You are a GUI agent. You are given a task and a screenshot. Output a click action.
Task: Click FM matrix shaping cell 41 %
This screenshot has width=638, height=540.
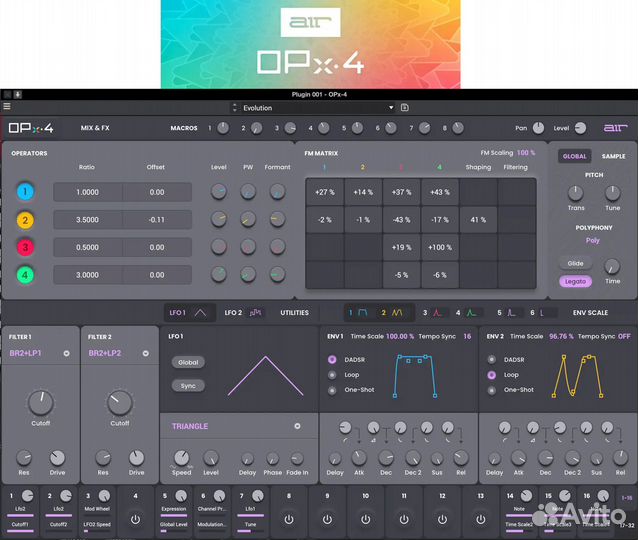tap(478, 220)
